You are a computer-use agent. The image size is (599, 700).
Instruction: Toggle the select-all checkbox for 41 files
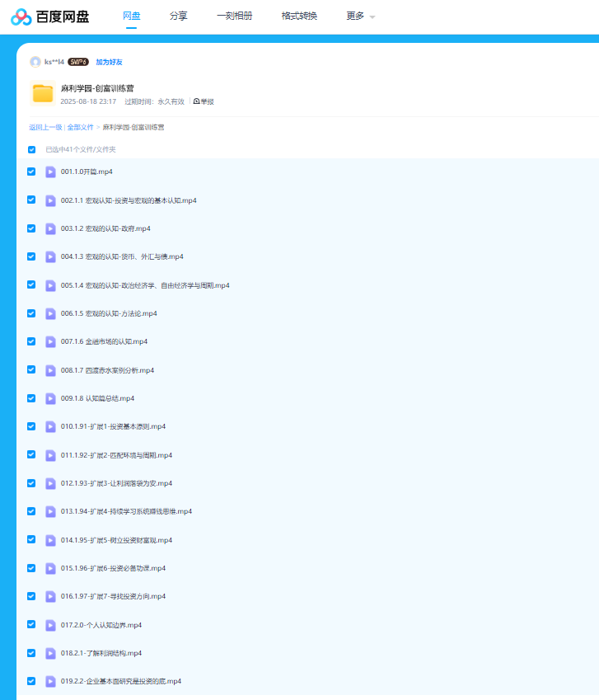[32, 149]
